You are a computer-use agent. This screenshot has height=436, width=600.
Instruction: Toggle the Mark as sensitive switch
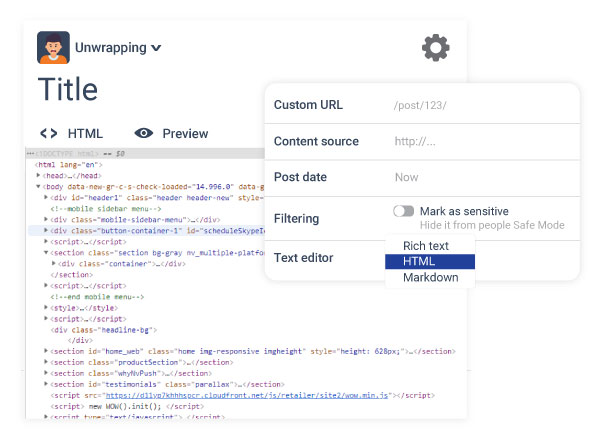tap(403, 211)
